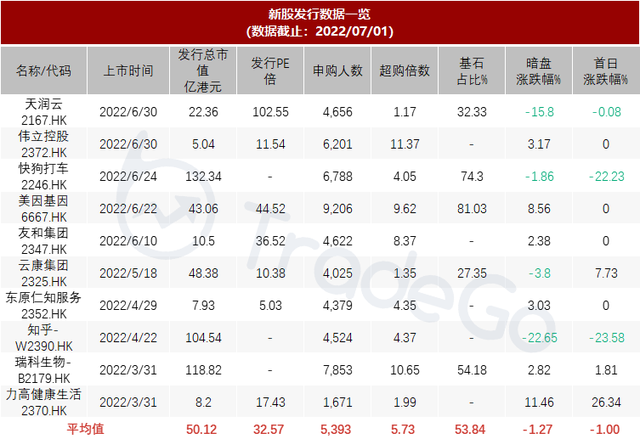
Task: Click cornerstone percentage 54.18
Action: (472, 370)
